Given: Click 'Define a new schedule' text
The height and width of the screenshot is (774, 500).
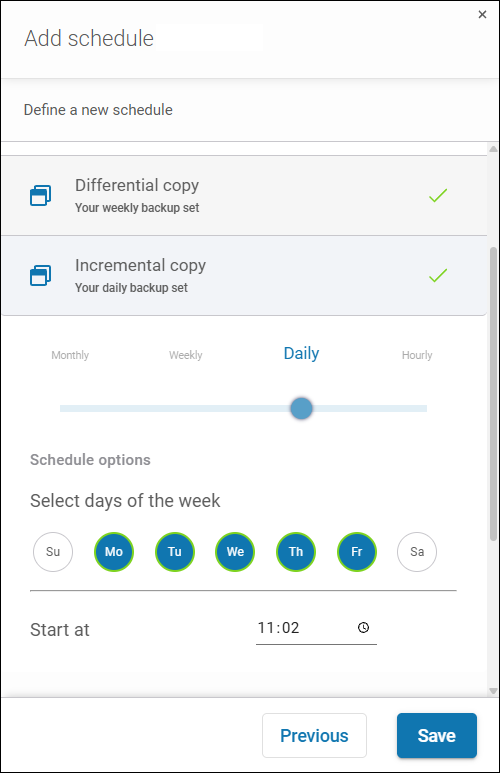Looking at the screenshot, I should tap(98, 110).
